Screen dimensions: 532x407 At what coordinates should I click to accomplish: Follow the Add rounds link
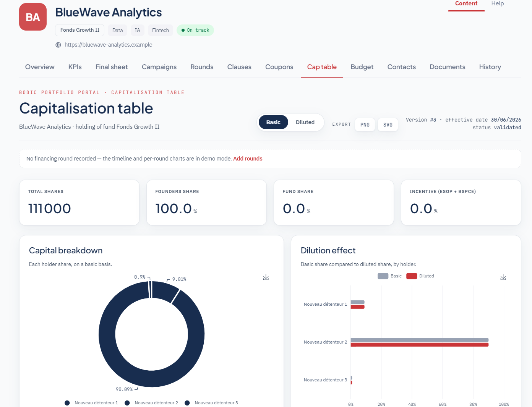[248, 159]
